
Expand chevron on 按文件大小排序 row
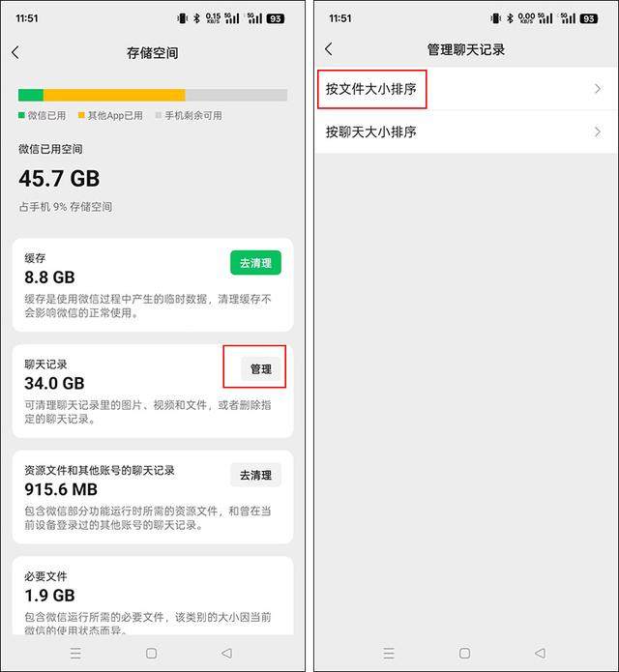pos(598,89)
